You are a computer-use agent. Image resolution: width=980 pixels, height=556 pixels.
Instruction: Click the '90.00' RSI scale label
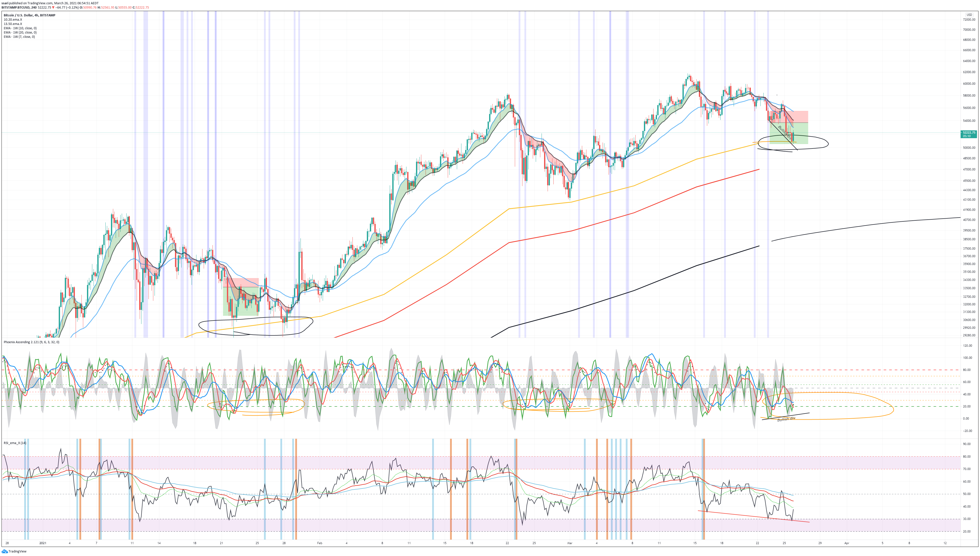click(967, 444)
